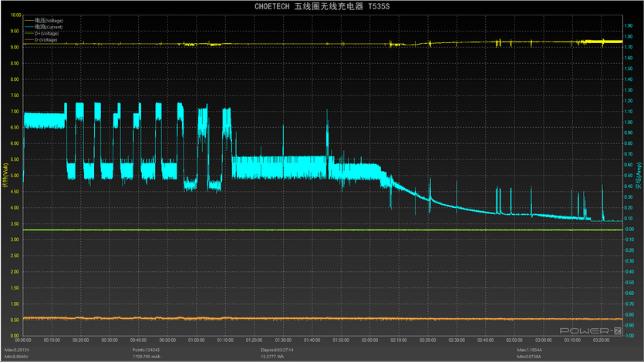Click the 电压(Voltage) legend entry
Image resolution: width=644 pixels, height=362 pixels.
tap(44, 21)
